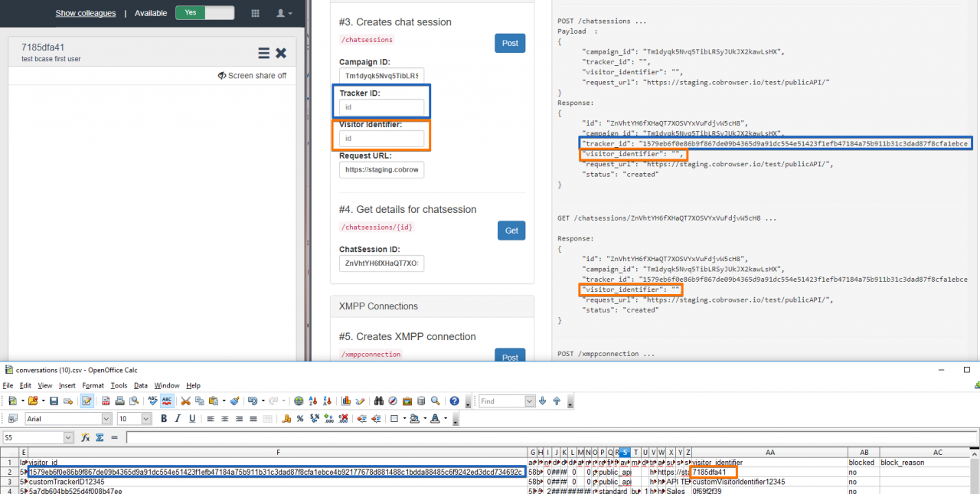Close the 7185dfa41 chat with X
Image resolution: width=980 pixels, height=494 pixels.
pyautogui.click(x=281, y=53)
